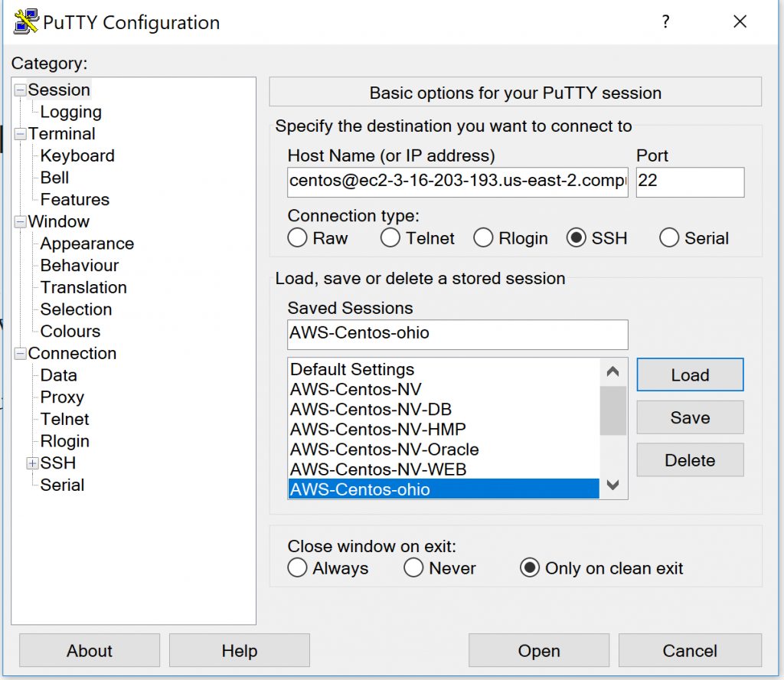Viewport: 784px width, 680px height.
Task: Close the PuTTY Configuration window
Action: click(x=740, y=21)
